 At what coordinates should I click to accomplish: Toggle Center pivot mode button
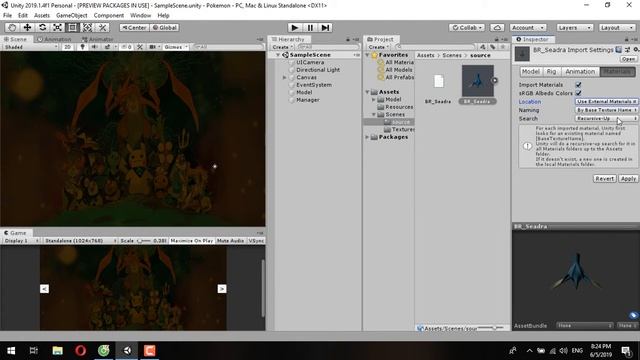[134, 27]
